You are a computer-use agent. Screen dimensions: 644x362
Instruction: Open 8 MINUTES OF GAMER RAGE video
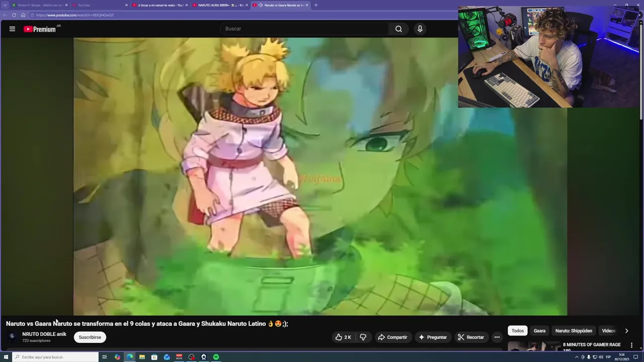point(592,347)
